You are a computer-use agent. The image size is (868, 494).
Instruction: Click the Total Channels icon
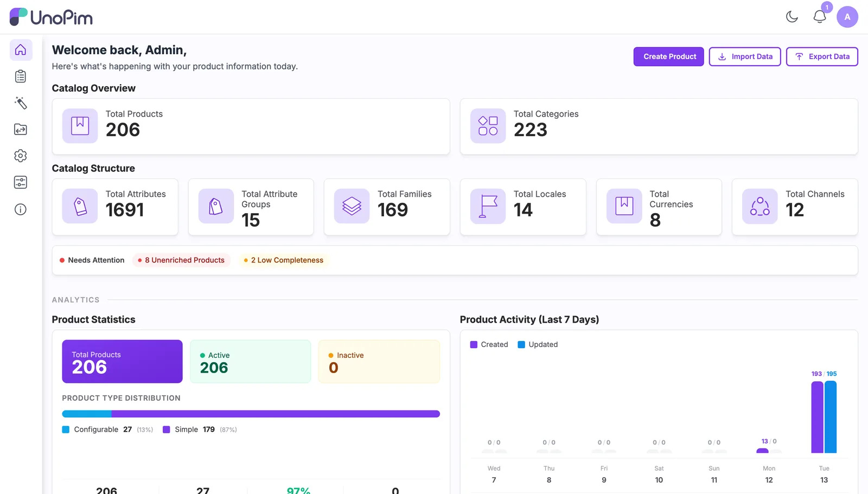pos(759,206)
